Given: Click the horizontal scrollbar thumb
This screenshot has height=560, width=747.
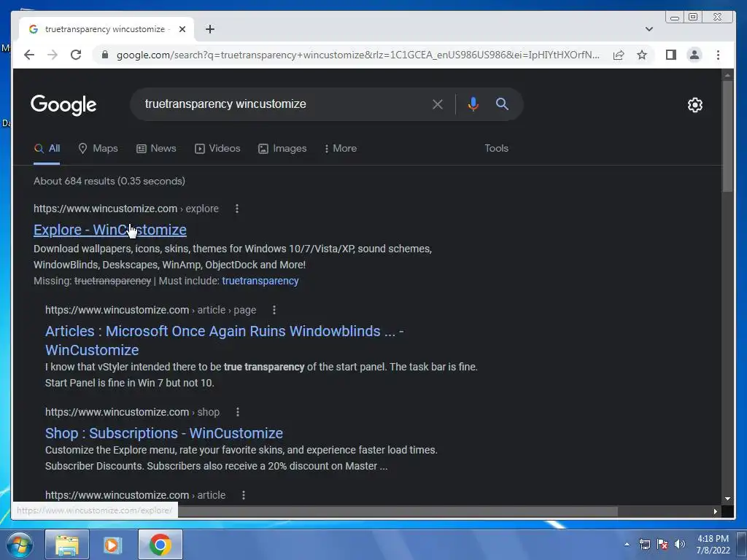Looking at the screenshot, I should pyautogui.click(x=398, y=511).
